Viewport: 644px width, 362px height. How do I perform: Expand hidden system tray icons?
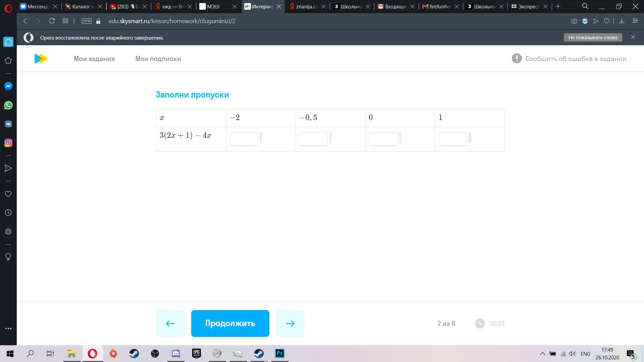click(x=542, y=354)
